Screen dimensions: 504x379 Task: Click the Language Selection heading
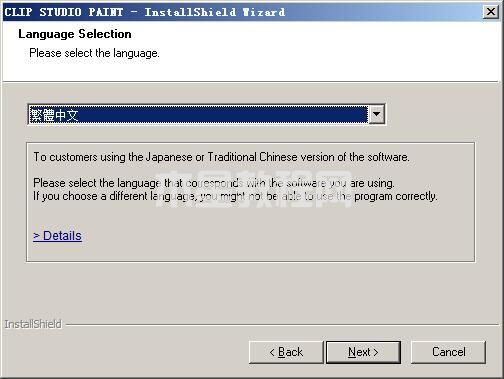pyautogui.click(x=75, y=34)
